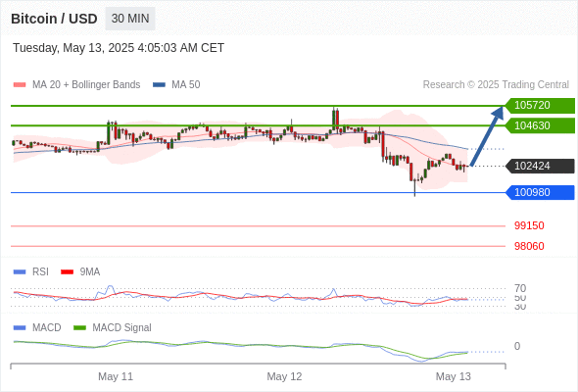578x392 pixels.
Task: Click the Bitcoin / USD chart title
Action: click(54, 19)
